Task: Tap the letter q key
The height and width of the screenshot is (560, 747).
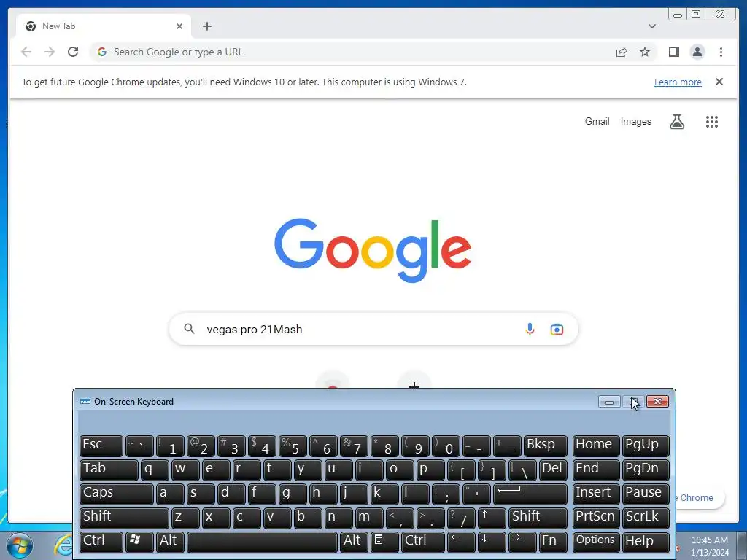Action: click(155, 470)
